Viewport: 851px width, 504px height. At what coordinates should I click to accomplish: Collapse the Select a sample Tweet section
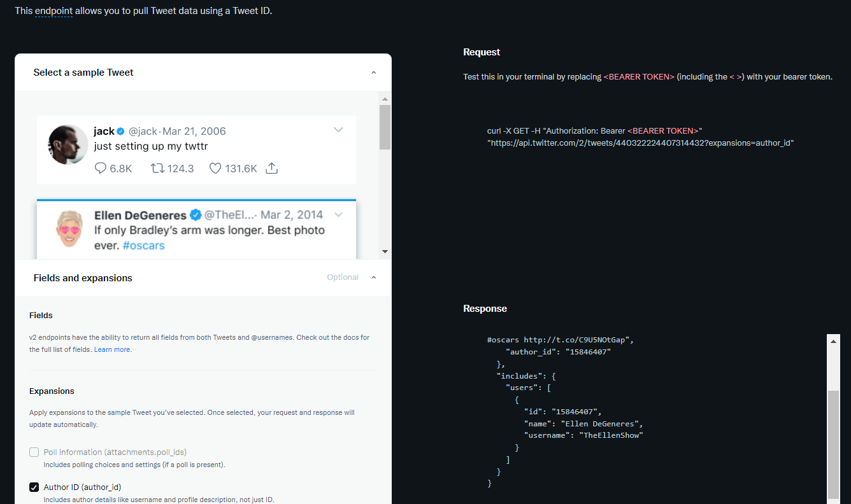(x=373, y=73)
